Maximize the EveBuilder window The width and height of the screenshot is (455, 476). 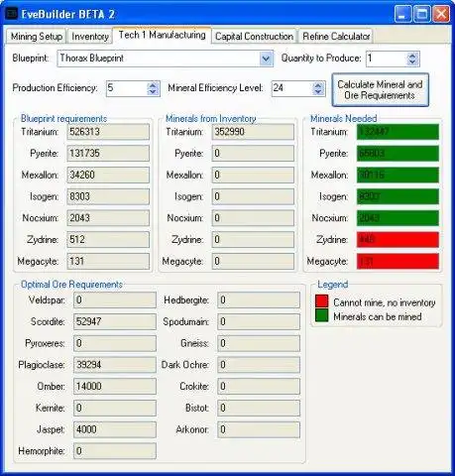(x=422, y=14)
